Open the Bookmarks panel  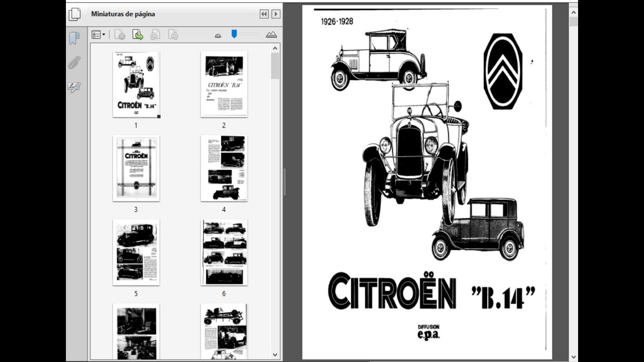tap(74, 39)
